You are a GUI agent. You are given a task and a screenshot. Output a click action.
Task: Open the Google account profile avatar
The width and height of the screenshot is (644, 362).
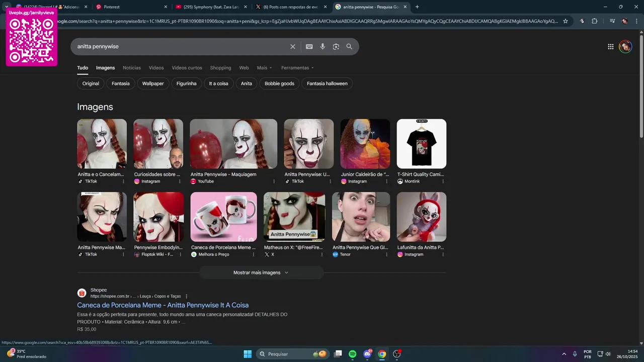click(x=625, y=46)
